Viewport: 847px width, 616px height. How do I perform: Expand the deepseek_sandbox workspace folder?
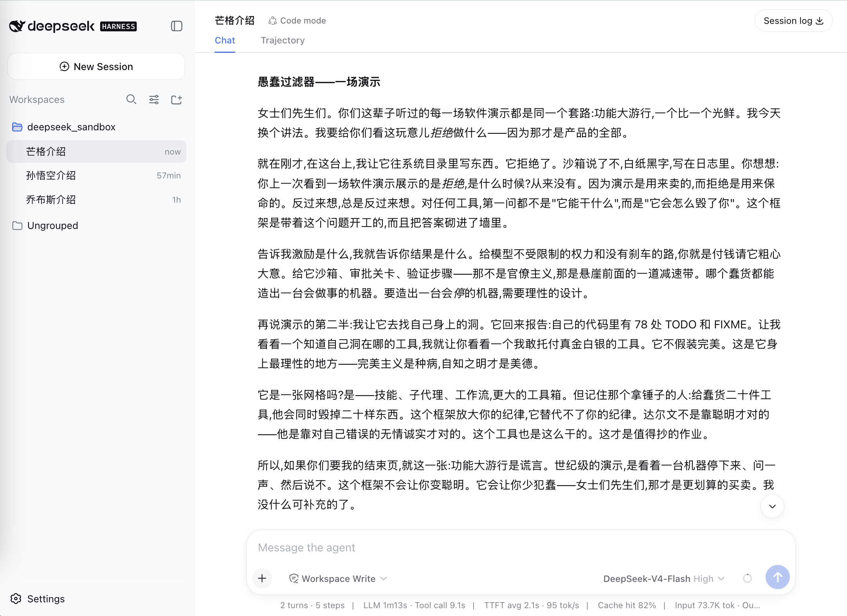tap(63, 127)
